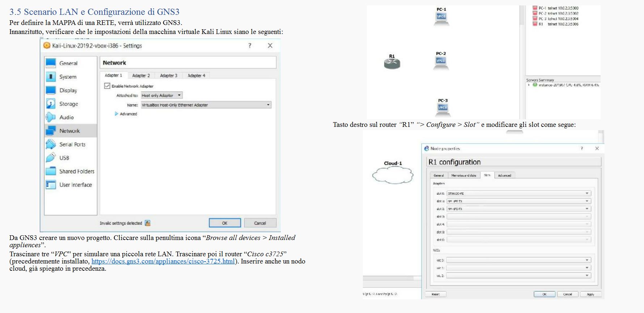The width and height of the screenshot is (644, 313).
Task: Switch to Memories and disks tab
Action: (x=464, y=175)
